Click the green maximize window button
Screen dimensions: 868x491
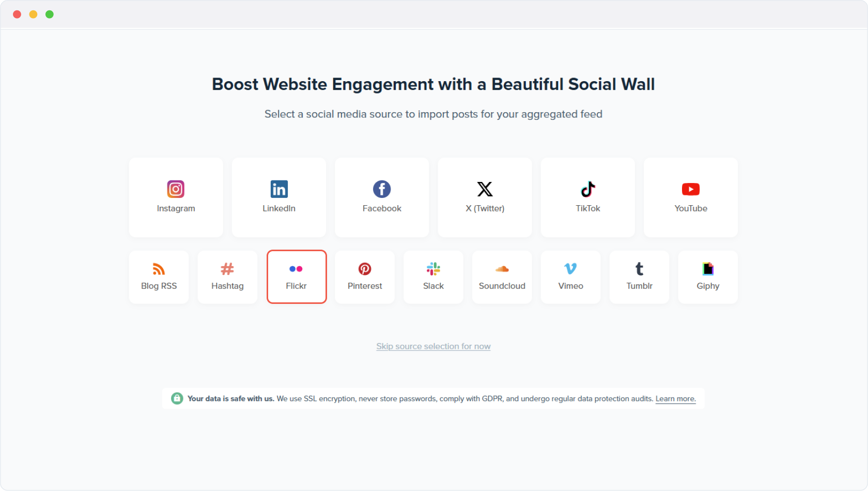[50, 14]
